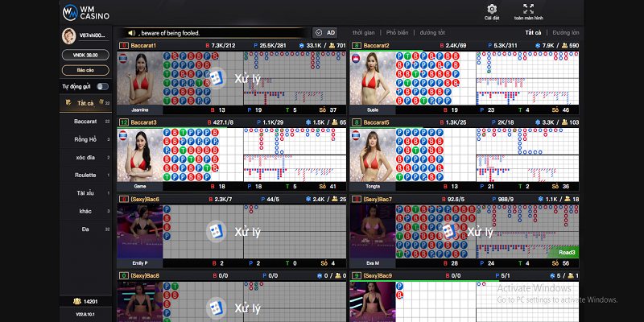Click the online users icon beside 14201

click(x=76, y=301)
